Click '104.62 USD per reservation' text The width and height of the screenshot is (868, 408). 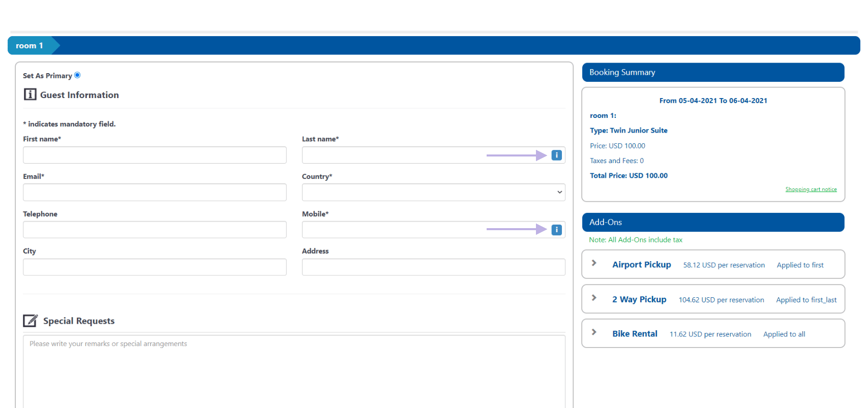(721, 300)
